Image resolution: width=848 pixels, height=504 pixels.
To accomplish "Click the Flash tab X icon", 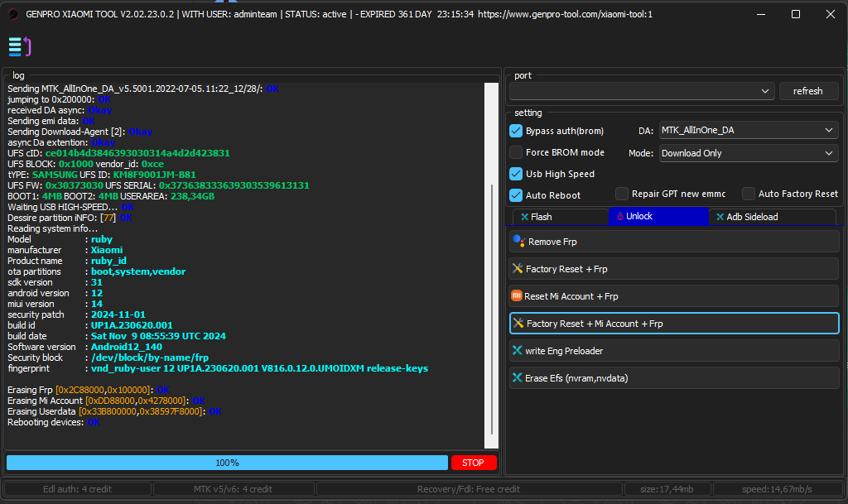I will coord(524,217).
